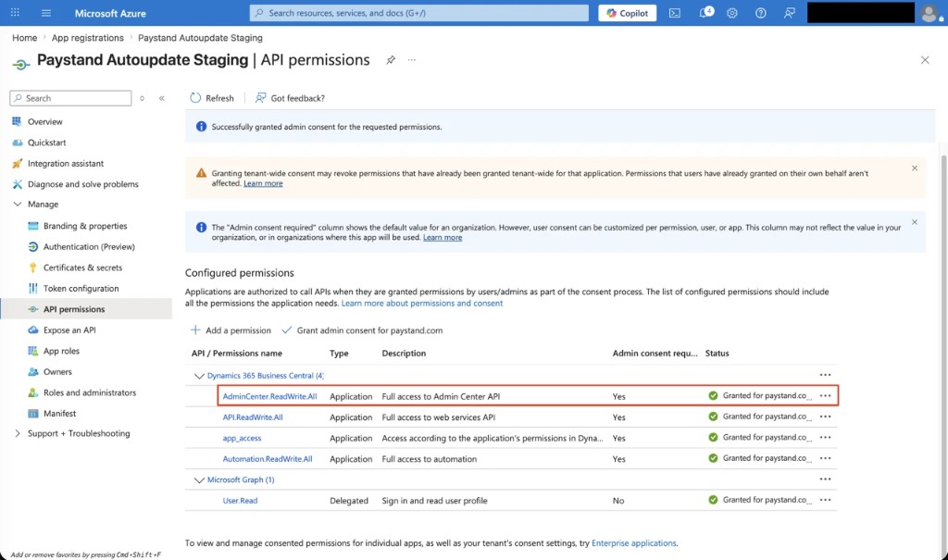
Task: Pin this blade with pushpin icon
Action: (391, 60)
